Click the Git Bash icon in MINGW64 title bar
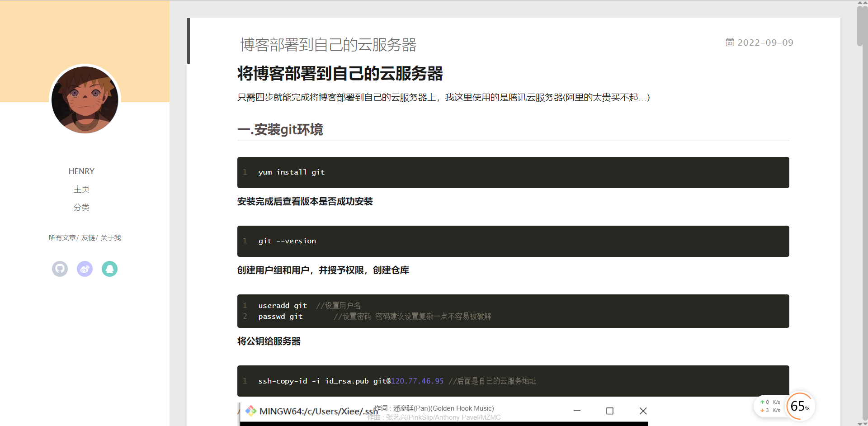The image size is (868, 426). (250, 411)
